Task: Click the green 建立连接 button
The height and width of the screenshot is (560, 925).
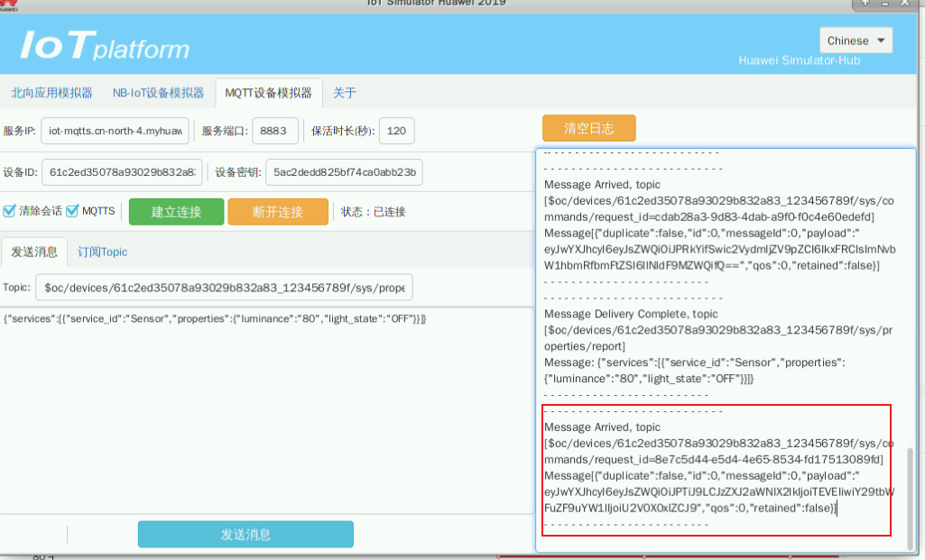Action: [x=176, y=212]
